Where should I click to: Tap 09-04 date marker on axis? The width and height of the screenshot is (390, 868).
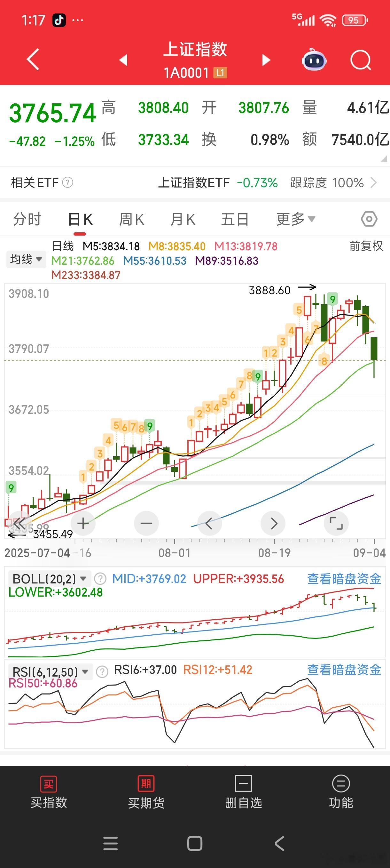click(x=369, y=553)
